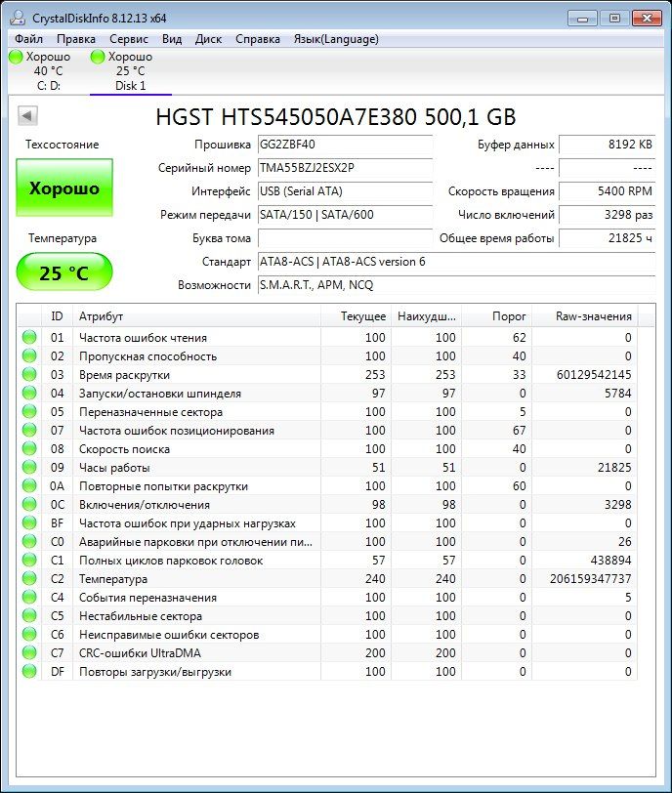Click the Raw-значения column header
Screen dimensions: 672x793
point(584,316)
